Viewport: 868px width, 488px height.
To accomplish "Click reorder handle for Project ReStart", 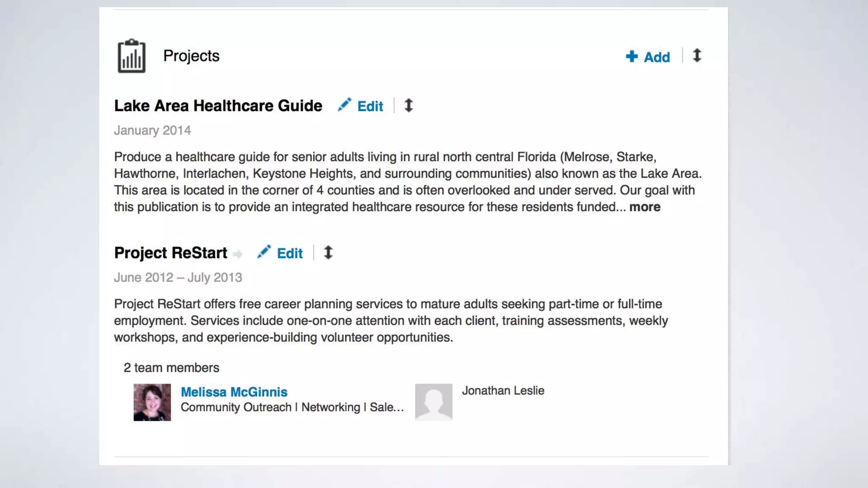I will pyautogui.click(x=328, y=252).
